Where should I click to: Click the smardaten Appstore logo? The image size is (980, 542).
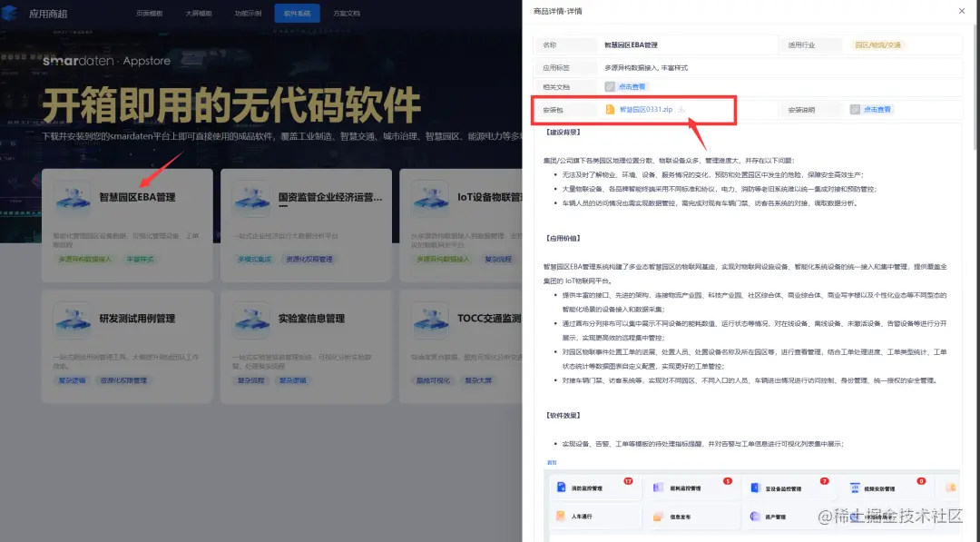[x=106, y=61]
